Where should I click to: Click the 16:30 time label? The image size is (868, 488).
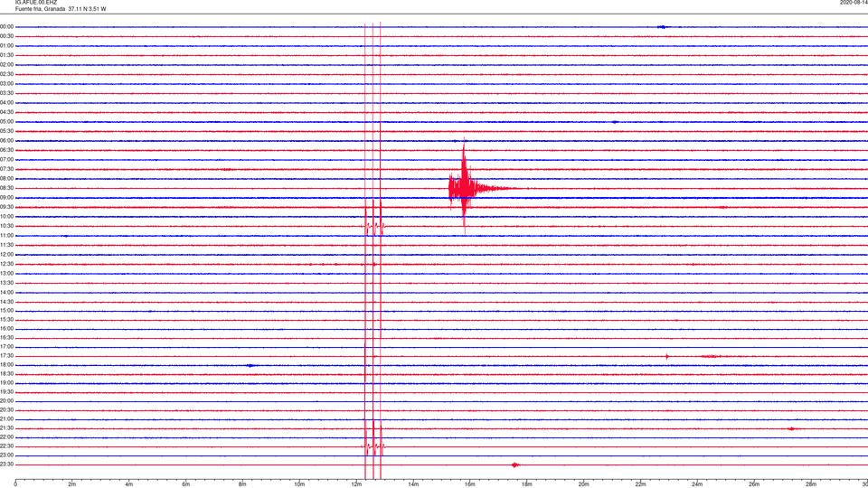(6, 337)
